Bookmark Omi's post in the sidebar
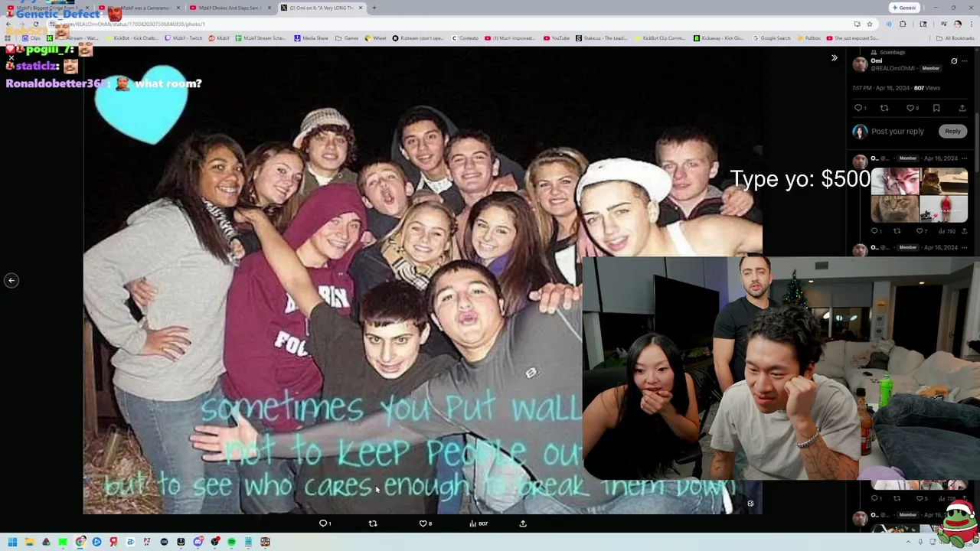The image size is (980, 551). (936, 109)
